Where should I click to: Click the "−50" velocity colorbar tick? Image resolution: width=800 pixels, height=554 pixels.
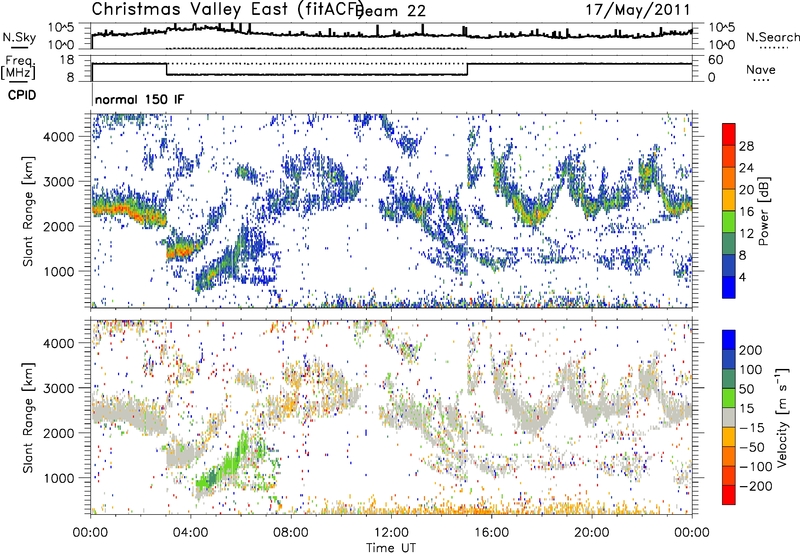(x=752, y=447)
